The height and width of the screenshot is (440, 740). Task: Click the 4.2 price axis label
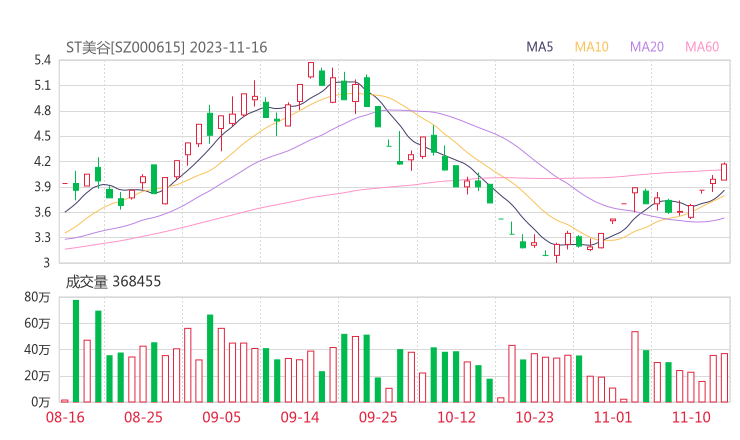(42, 161)
